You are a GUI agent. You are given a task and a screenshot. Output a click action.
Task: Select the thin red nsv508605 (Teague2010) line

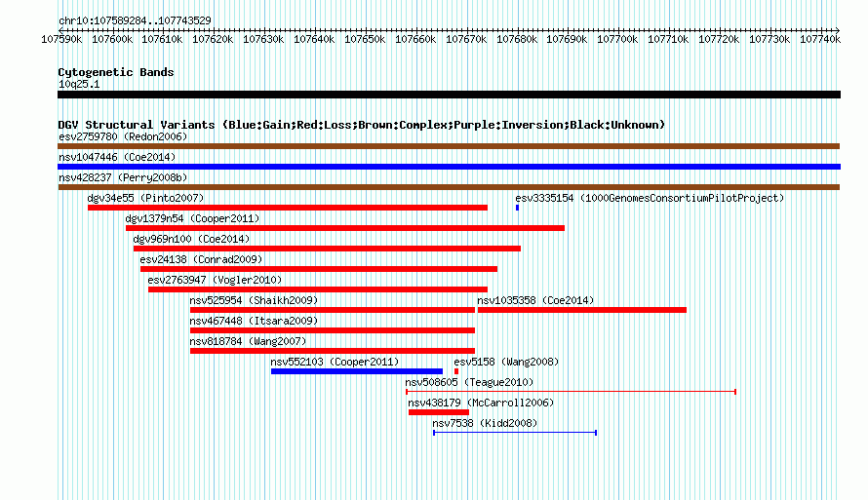click(571, 392)
